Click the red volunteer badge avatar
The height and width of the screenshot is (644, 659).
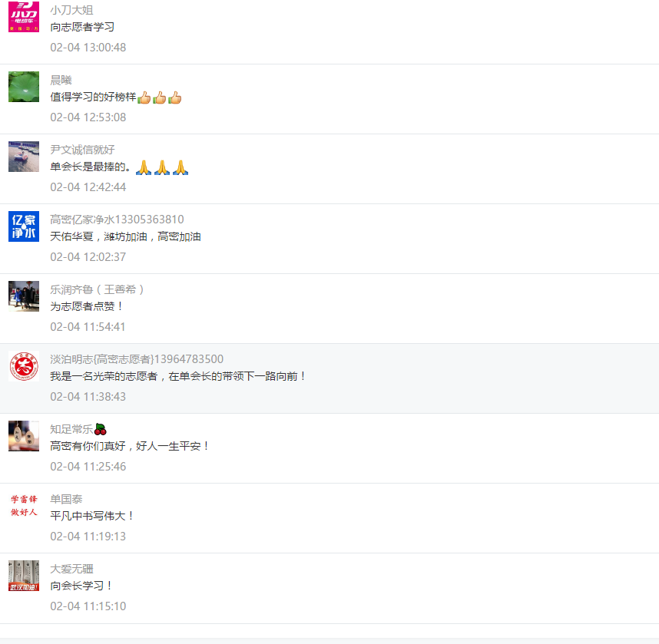click(x=24, y=366)
